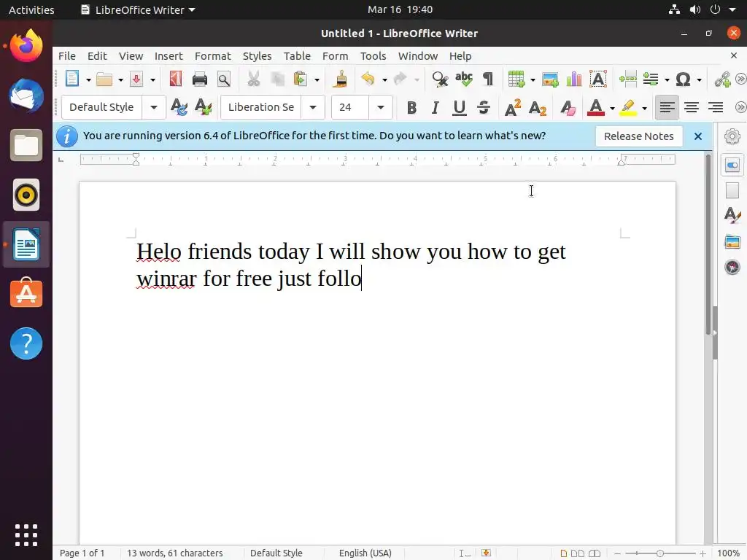747x560 pixels.
Task: Open the Tools menu
Action: click(373, 55)
